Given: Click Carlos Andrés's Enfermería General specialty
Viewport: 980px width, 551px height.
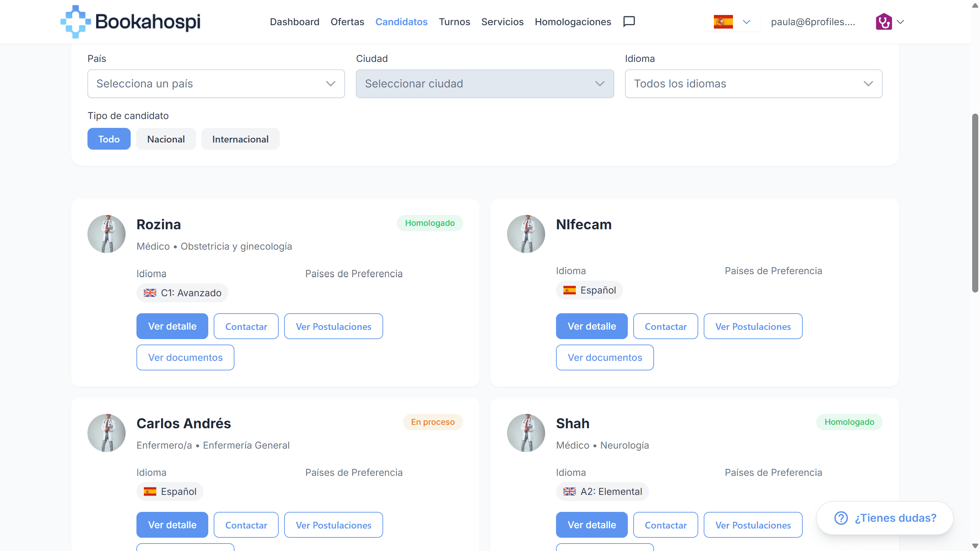Looking at the screenshot, I should click(x=246, y=445).
